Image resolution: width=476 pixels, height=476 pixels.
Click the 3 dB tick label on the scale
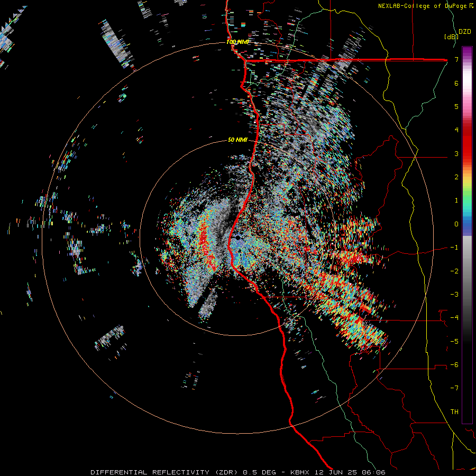[x=456, y=153]
